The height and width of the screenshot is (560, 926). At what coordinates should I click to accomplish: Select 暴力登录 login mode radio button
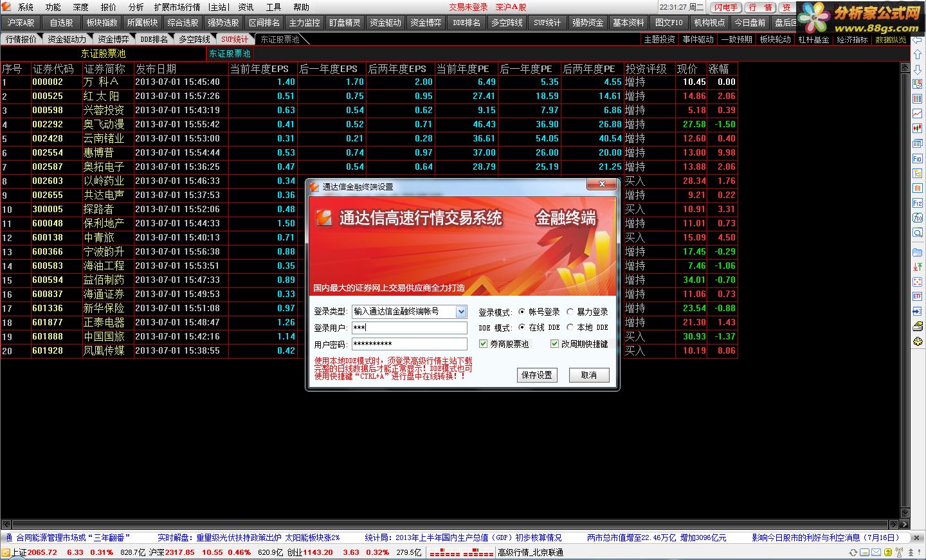coord(570,312)
